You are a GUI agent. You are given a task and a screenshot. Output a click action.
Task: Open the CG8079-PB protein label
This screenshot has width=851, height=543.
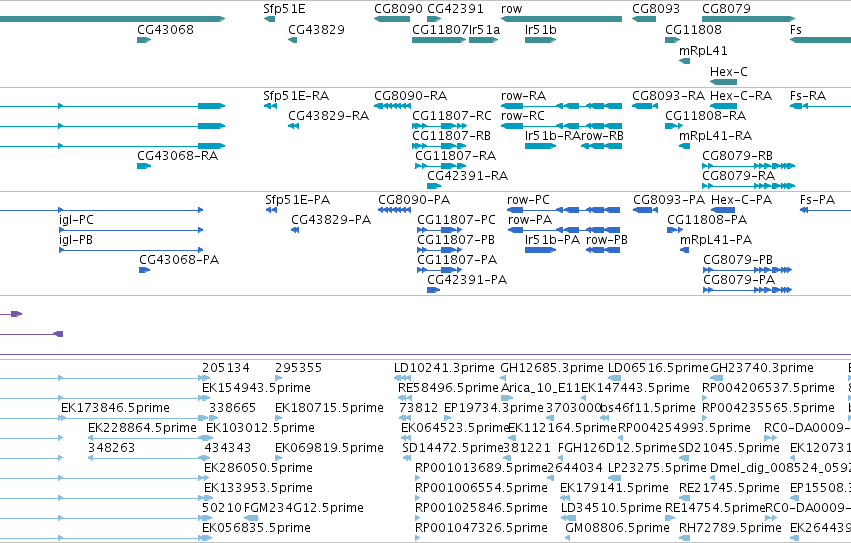tap(738, 260)
